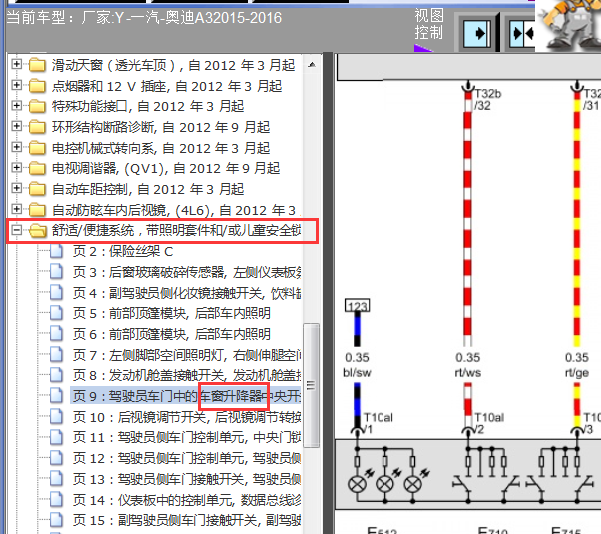
Task: Click the page icon for 页 9
Action: (x=56, y=396)
